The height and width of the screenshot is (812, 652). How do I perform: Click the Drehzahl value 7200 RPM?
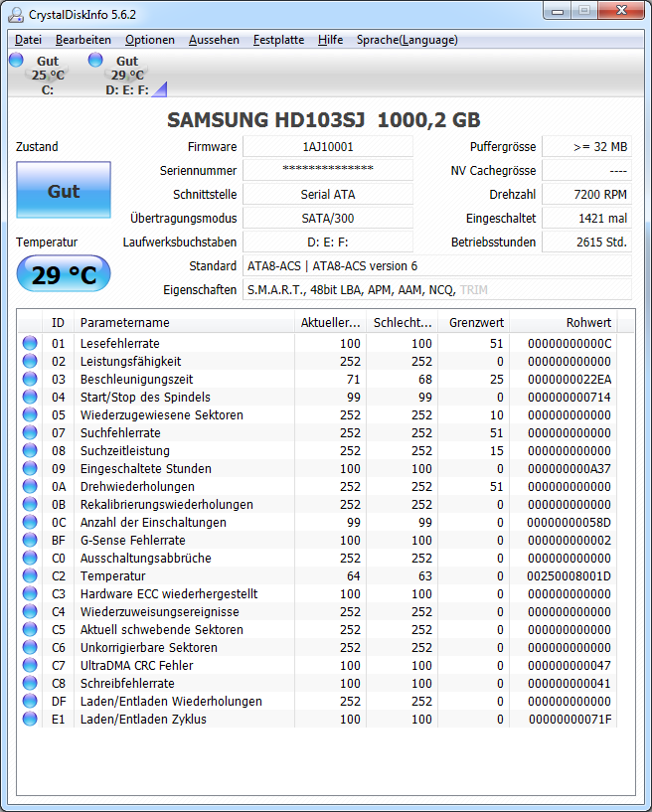(586, 194)
